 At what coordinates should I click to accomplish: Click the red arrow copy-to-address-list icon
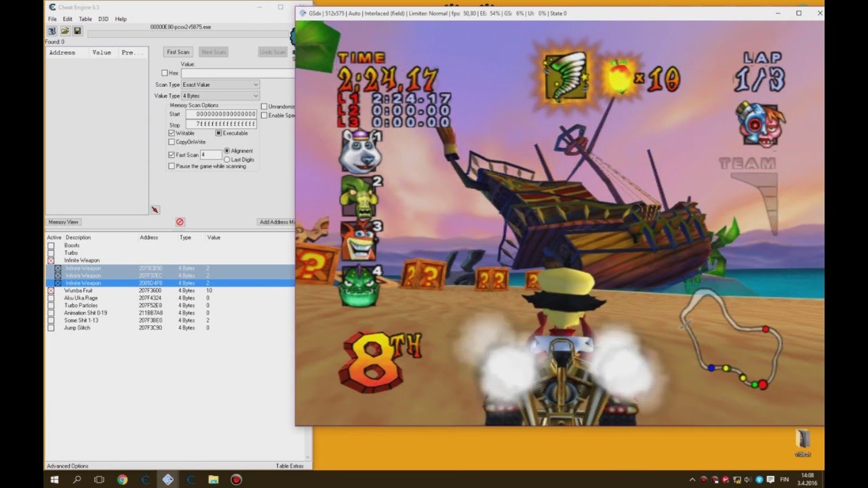click(x=155, y=210)
